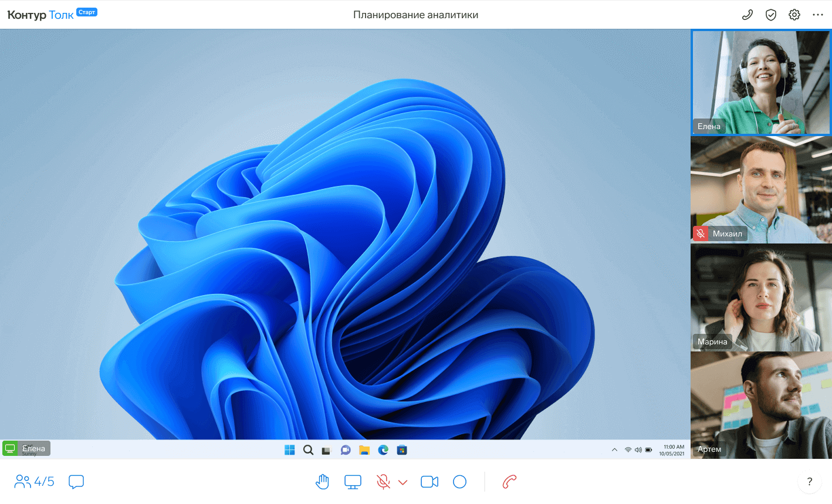832x504 pixels.
Task: Open the participants list 4/5
Action: [x=34, y=482]
